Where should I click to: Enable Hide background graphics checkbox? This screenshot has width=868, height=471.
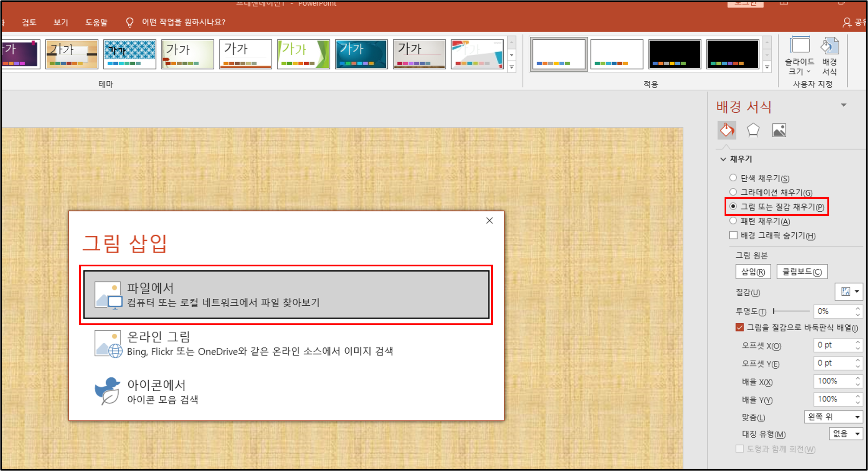pyautogui.click(x=733, y=235)
